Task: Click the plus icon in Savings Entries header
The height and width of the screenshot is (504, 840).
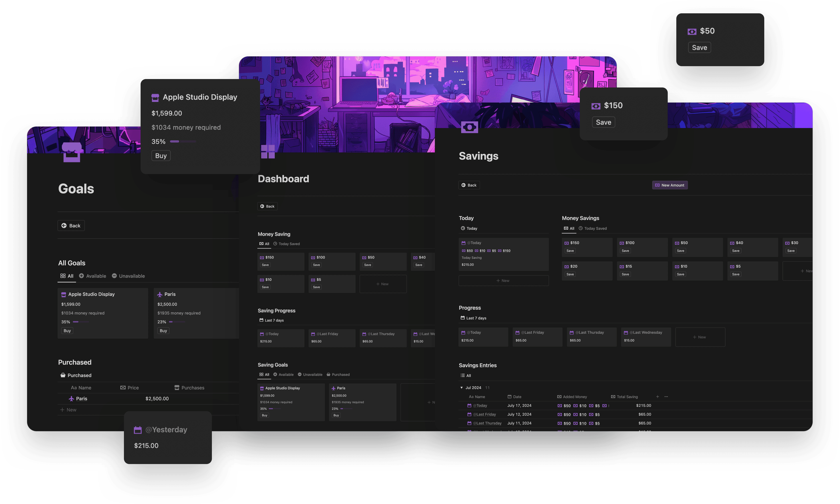Action: (x=658, y=397)
